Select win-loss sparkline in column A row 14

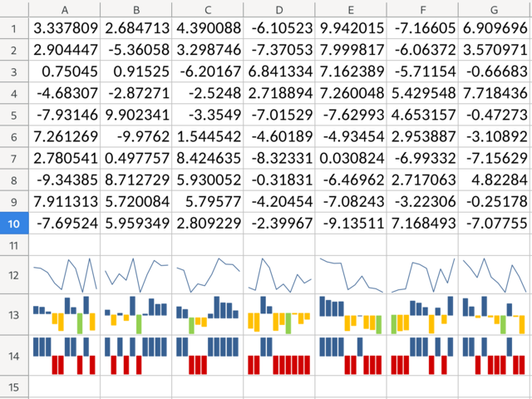[x=65, y=356]
